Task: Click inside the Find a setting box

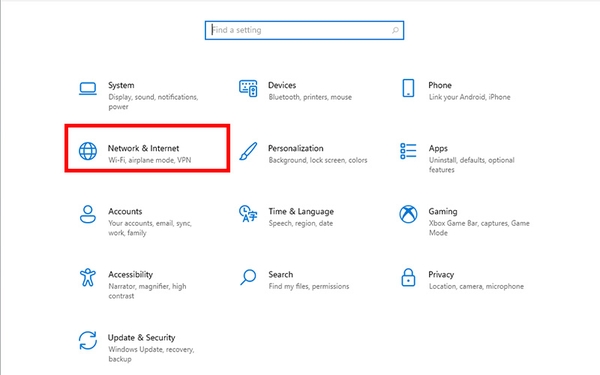Action: [304, 30]
